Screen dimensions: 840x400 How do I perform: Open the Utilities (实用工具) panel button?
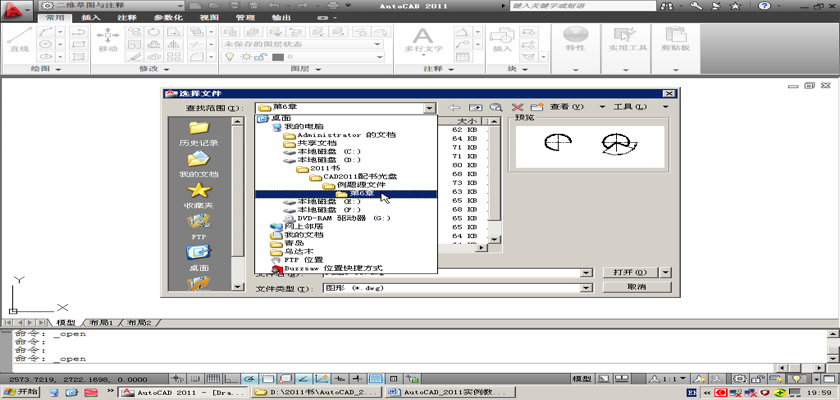627,40
